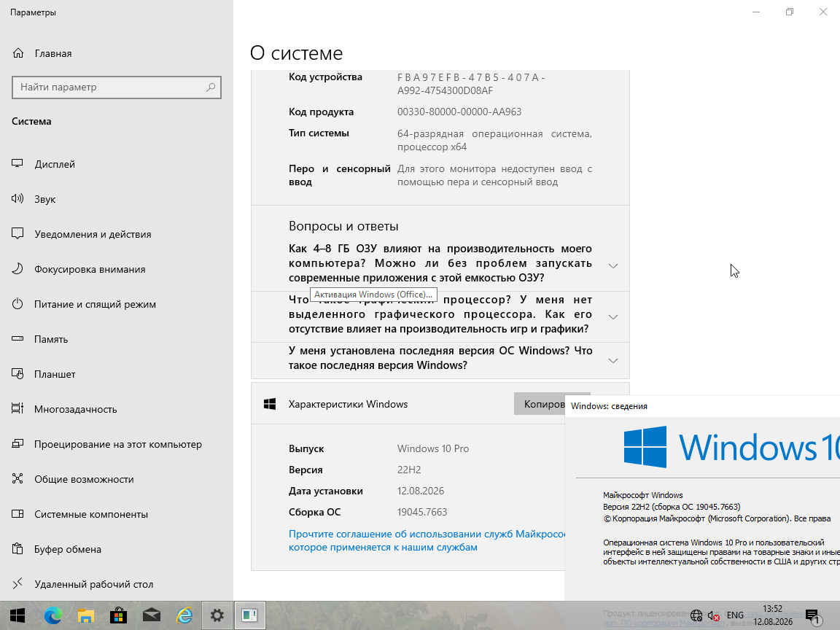Screen dimensions: 840x630
Task: Click the muted volume tray icon
Action: (x=713, y=615)
